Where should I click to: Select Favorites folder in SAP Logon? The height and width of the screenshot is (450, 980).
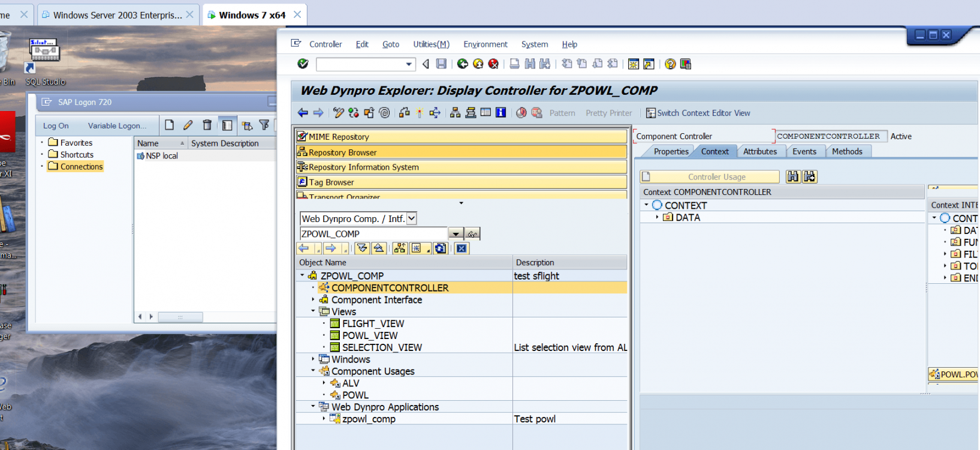click(76, 143)
